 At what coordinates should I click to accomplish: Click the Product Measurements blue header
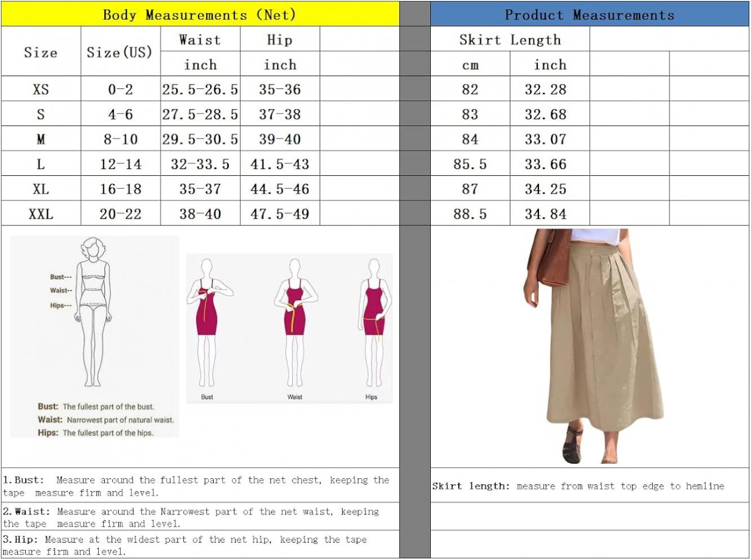[590, 14]
